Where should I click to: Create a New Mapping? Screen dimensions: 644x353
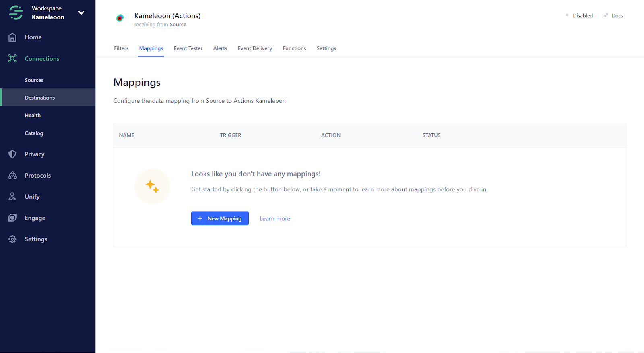220,218
